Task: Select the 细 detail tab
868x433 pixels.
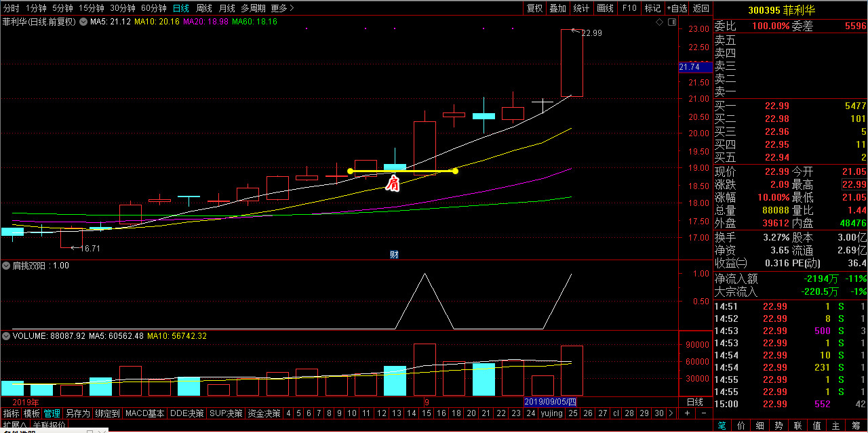Action: coord(760,426)
